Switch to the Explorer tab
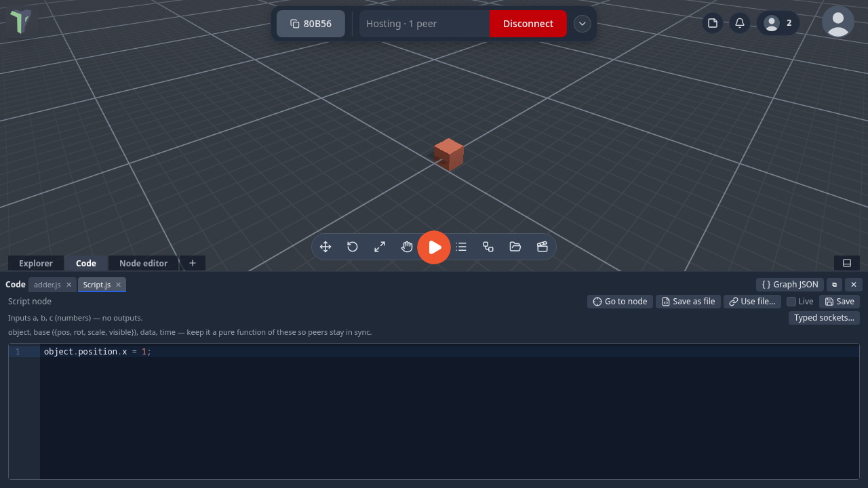Image resolution: width=868 pixels, height=488 pixels. click(x=36, y=263)
